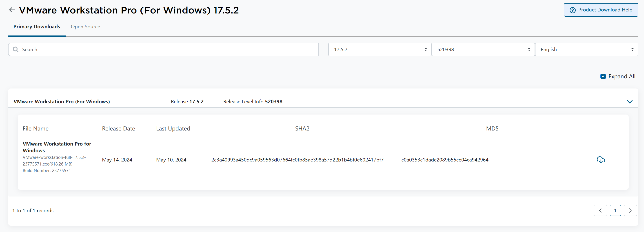Collapse the VMware Workstation Pro section chevron
644x232 pixels.
tap(629, 102)
